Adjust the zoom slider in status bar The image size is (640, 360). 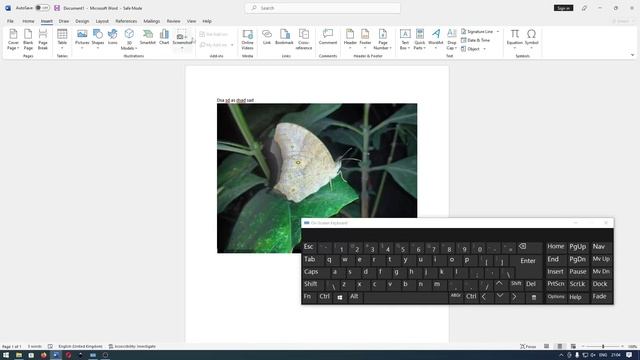[603, 347]
